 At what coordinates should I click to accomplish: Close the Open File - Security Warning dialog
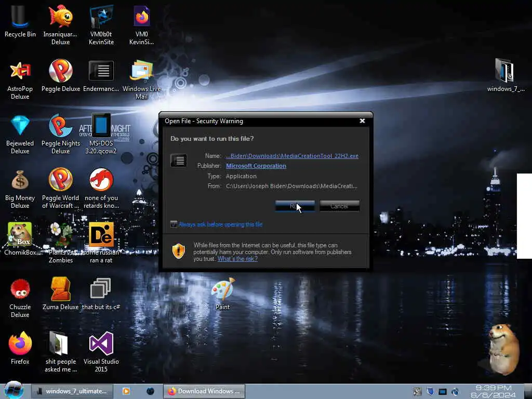362,121
